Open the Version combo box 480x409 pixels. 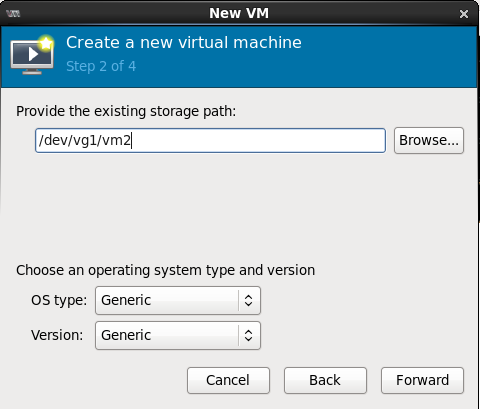(x=178, y=335)
